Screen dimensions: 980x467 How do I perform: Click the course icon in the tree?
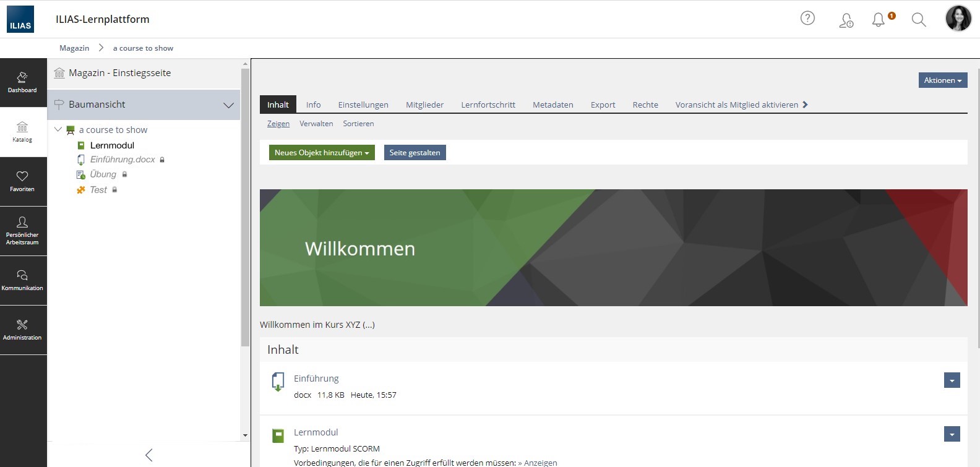[71, 130]
